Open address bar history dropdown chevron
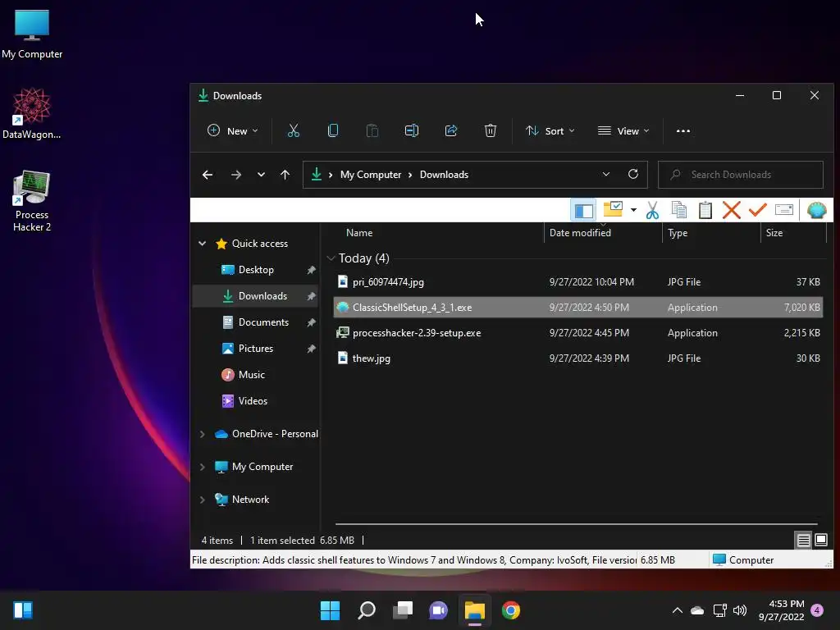 pyautogui.click(x=606, y=174)
